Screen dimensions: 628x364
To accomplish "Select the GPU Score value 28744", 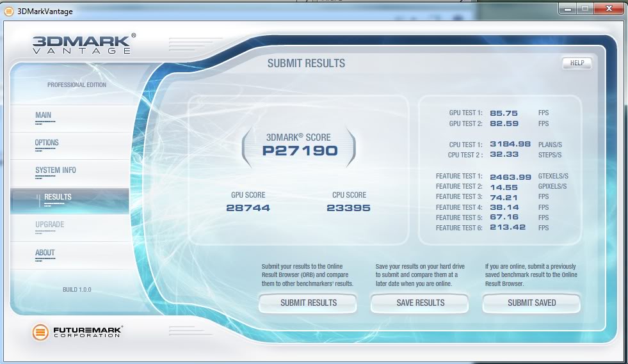I will 248,208.
